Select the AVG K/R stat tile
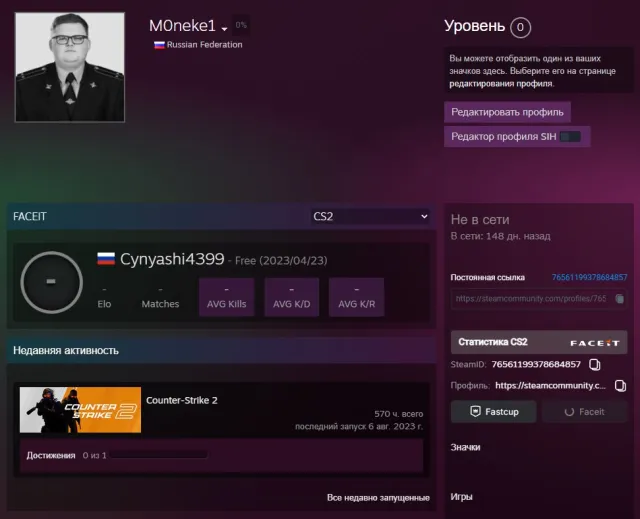 coord(356,297)
